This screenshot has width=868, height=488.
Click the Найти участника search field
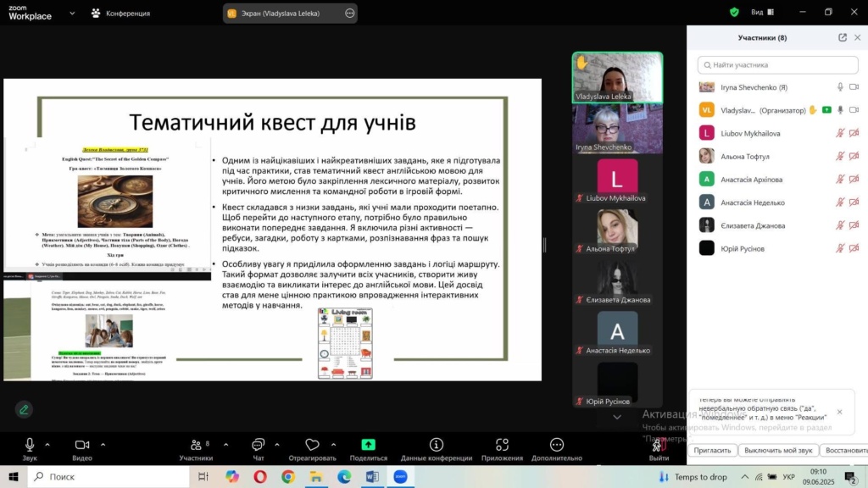[x=778, y=64]
